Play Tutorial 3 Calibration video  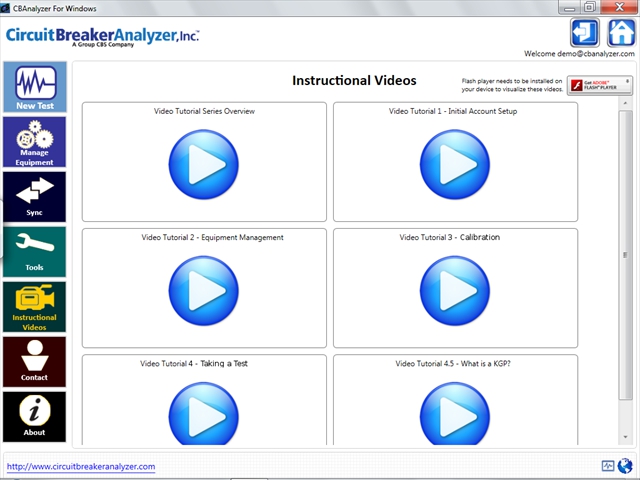pos(455,291)
